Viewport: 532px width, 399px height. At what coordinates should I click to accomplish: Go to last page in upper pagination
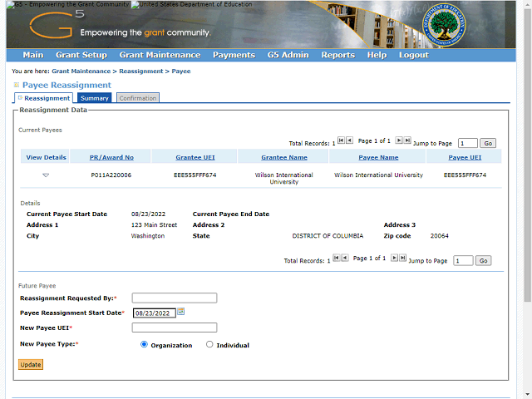(407, 140)
